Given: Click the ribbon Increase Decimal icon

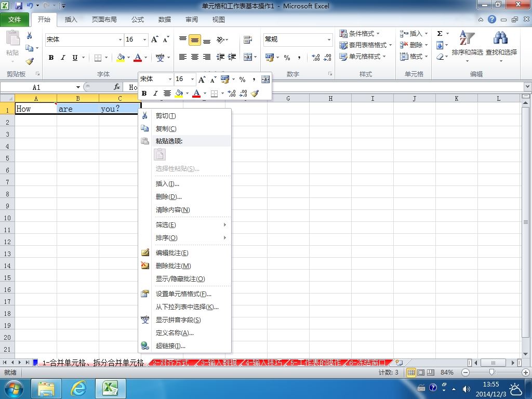Looking at the screenshot, I should tap(315, 57).
